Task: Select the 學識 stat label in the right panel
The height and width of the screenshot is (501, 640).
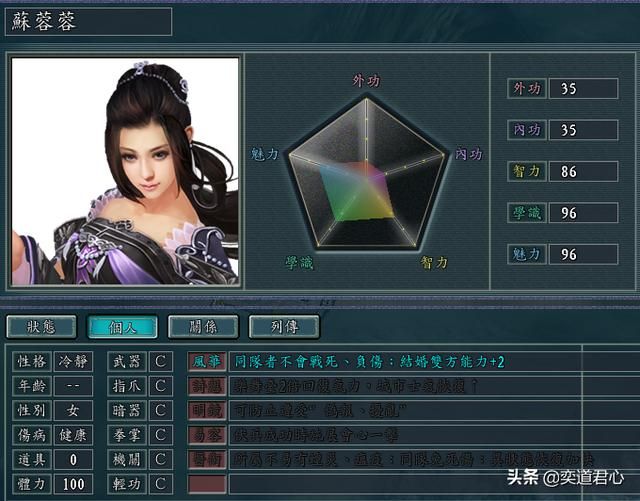Action: [527, 213]
